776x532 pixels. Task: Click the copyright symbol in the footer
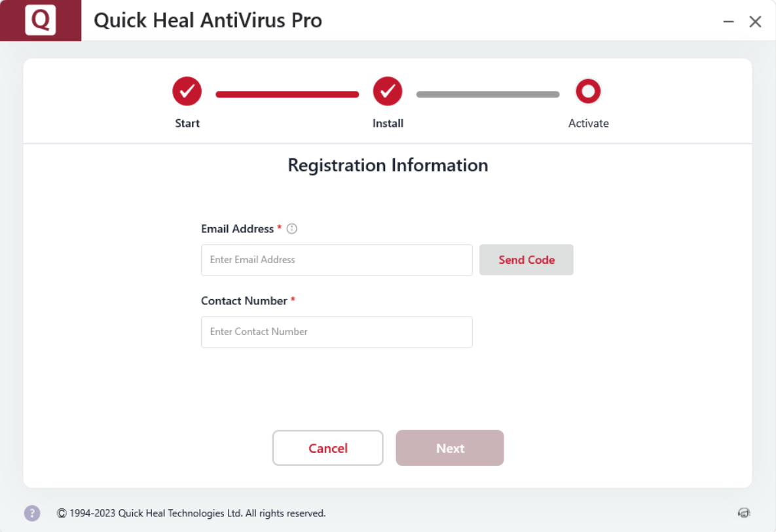[x=61, y=513]
